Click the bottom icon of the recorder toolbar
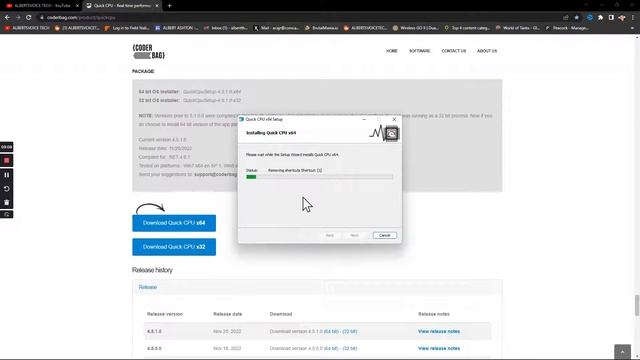The width and height of the screenshot is (640, 360). (x=7, y=214)
